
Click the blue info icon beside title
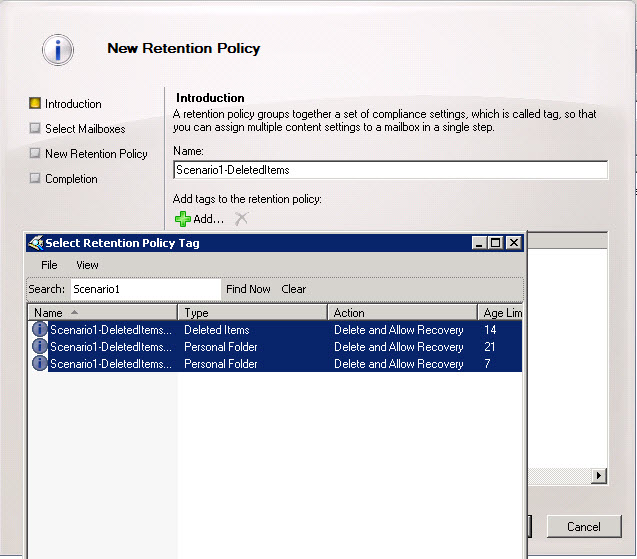click(x=58, y=50)
